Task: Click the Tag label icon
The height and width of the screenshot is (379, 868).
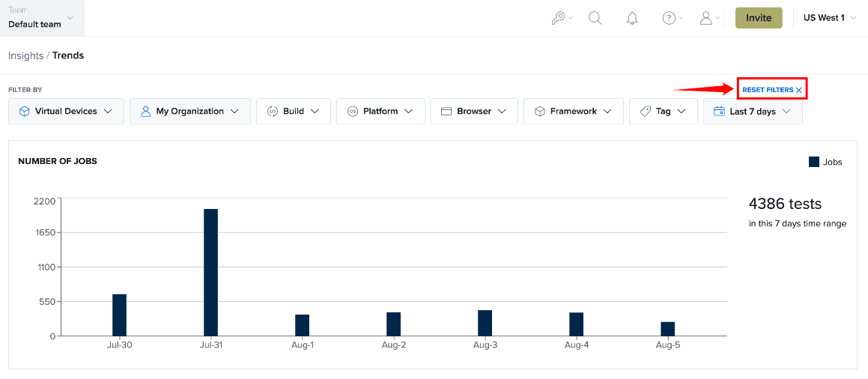Action: (x=645, y=111)
